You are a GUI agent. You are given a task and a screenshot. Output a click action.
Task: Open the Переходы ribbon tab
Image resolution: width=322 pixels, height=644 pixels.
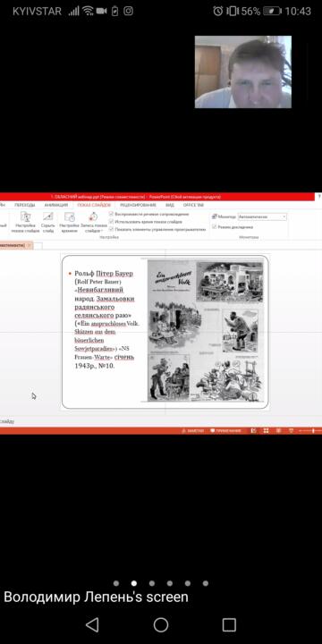tap(25, 205)
